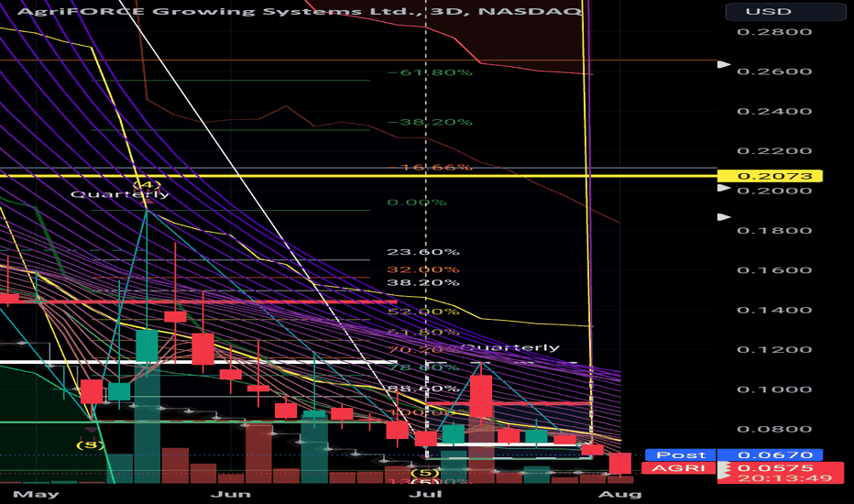This screenshot has height=504, width=854.
Task: Select the tall green candle below wave (4)
Action: [147, 346]
